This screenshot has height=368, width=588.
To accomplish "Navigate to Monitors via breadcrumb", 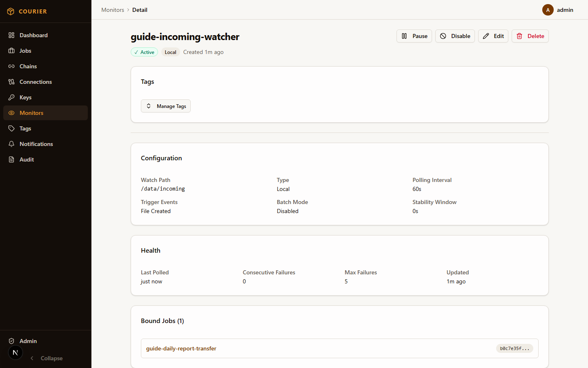I will pos(113,10).
